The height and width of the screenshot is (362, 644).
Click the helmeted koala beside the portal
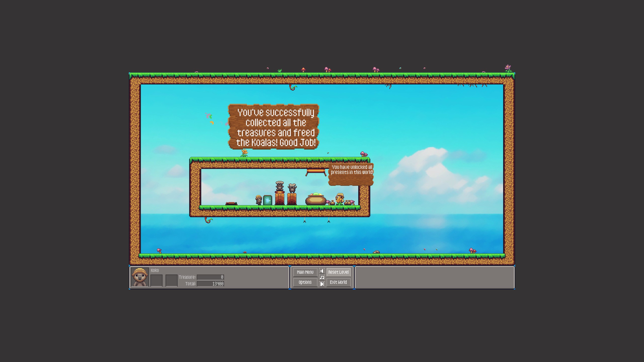pos(259,200)
